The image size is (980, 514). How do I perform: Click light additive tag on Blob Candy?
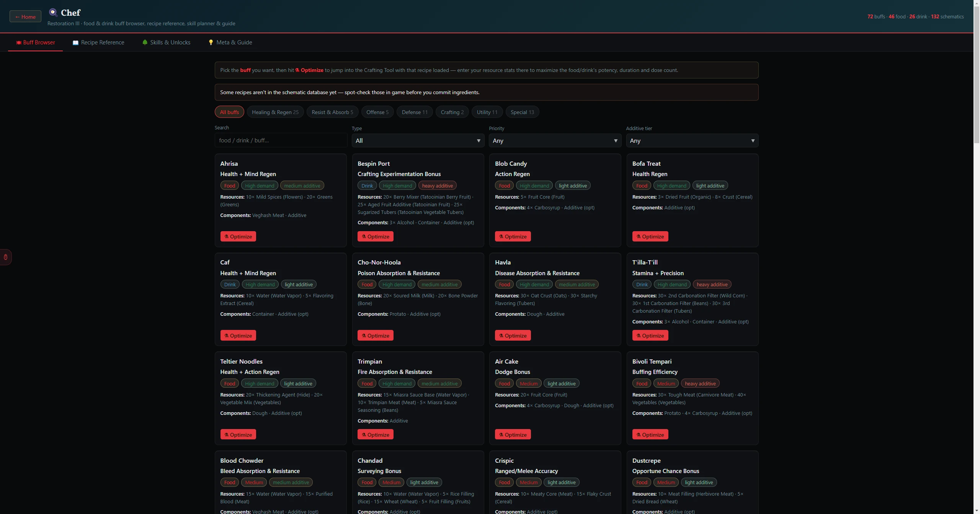click(573, 186)
